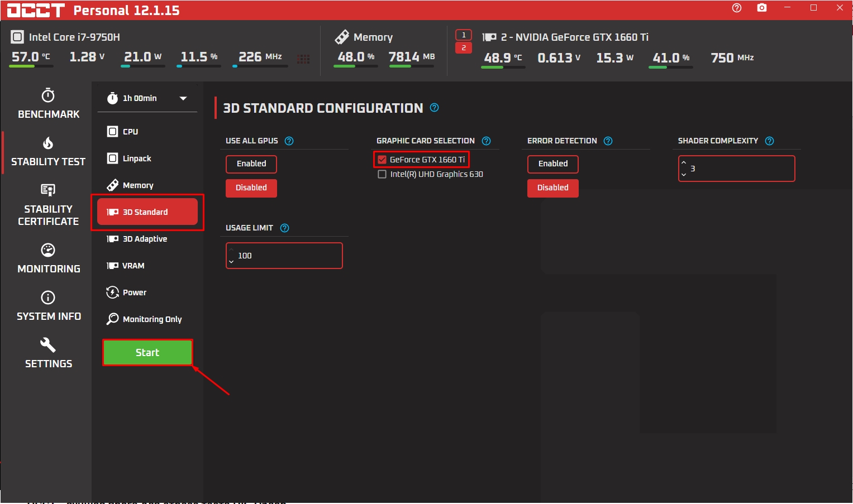Click help icon next to Error Detection
Viewport: 853px width, 504px height.
pos(608,141)
